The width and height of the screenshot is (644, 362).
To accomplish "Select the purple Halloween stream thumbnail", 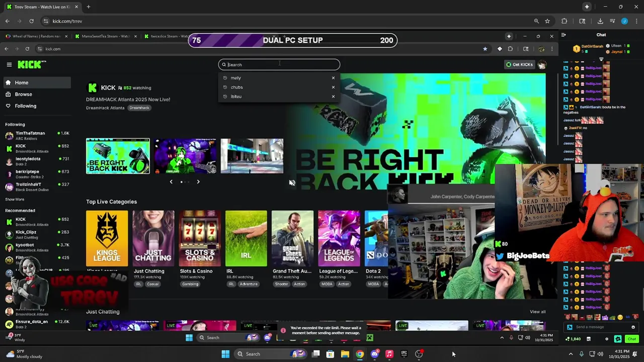I will (x=185, y=156).
